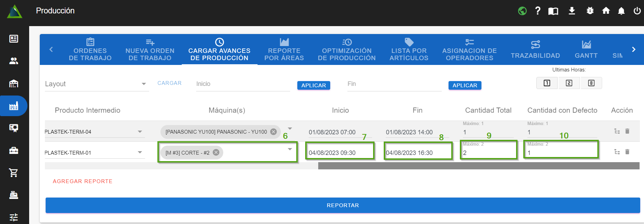Click AGREGAR REPORTE link
This screenshot has width=644, height=224.
tap(83, 181)
